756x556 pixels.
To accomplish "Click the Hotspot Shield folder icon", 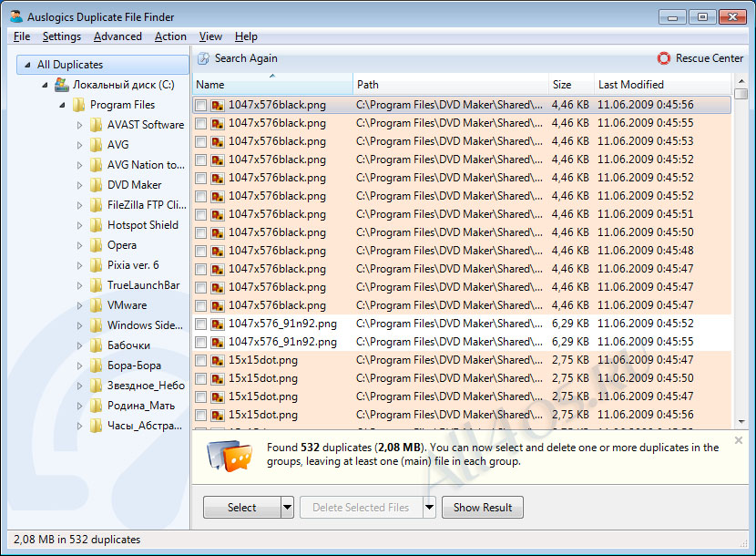I will tap(96, 225).
